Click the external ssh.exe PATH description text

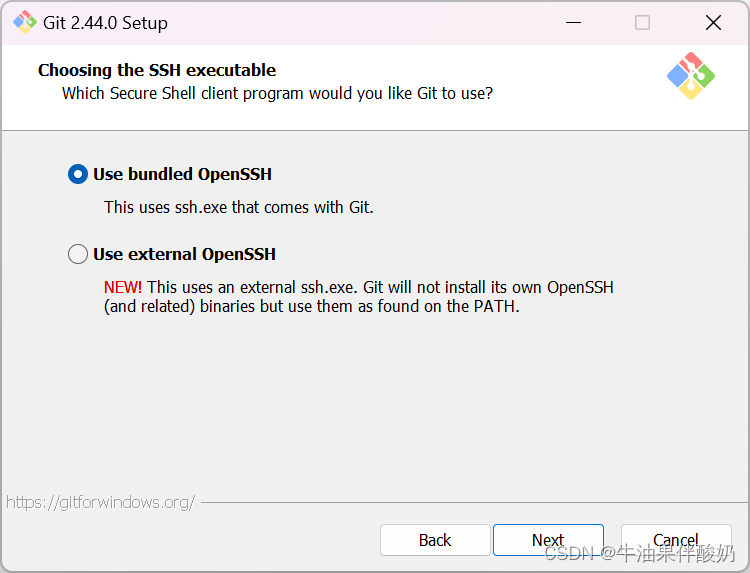pyautogui.click(x=359, y=297)
